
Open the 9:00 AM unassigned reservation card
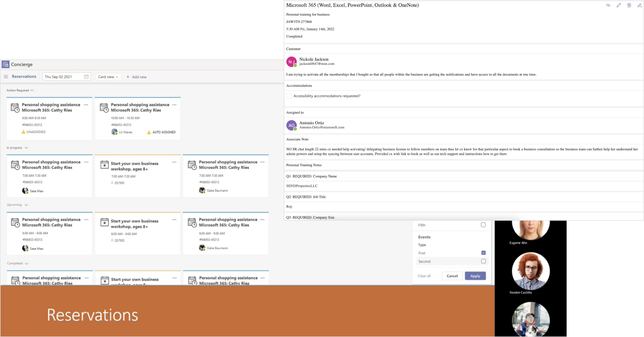click(x=49, y=119)
